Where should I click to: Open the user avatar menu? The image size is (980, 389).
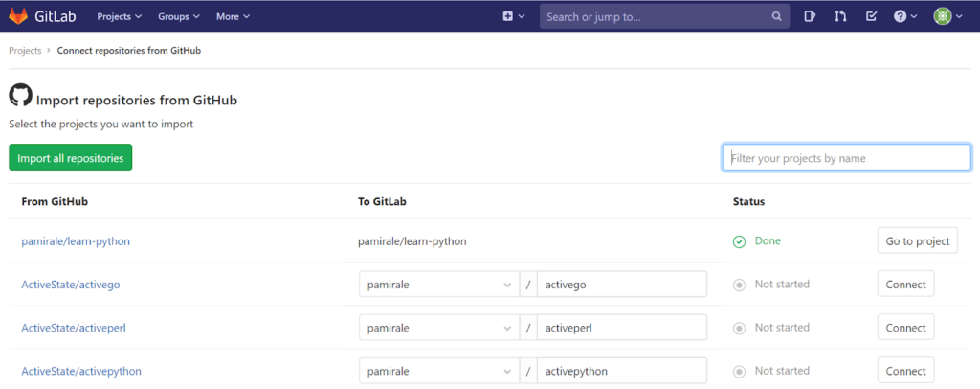point(948,17)
